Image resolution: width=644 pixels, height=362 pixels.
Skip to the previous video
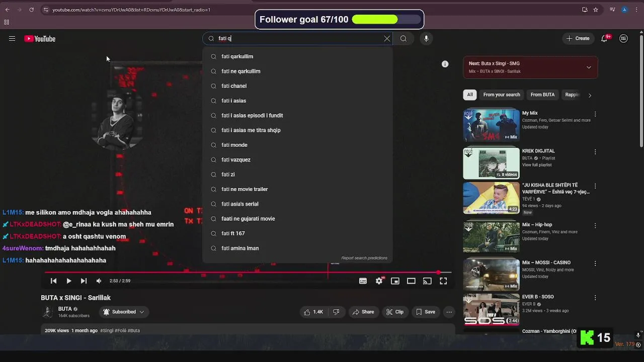pos(53,281)
